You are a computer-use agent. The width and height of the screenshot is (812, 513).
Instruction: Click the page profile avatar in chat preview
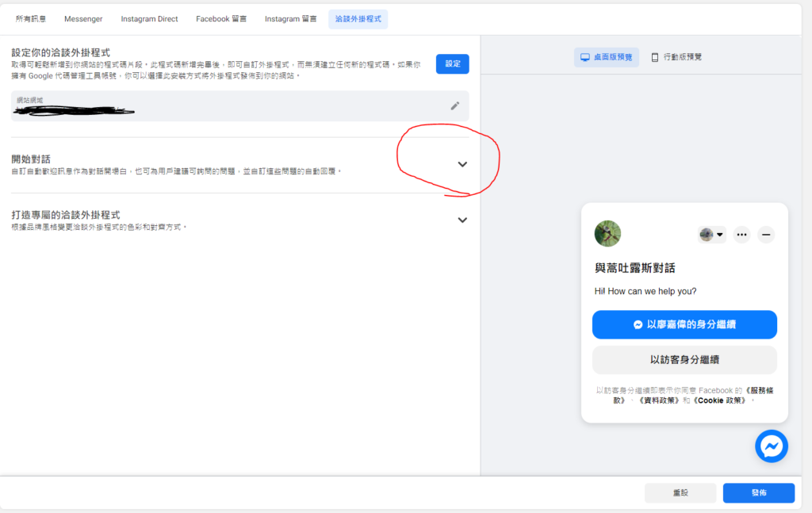click(x=607, y=234)
